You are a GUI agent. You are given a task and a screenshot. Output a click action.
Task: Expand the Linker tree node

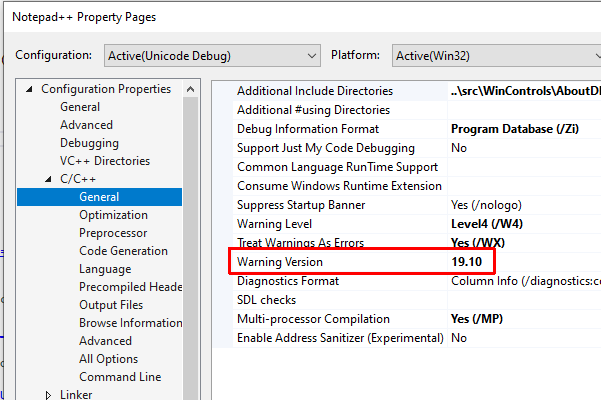(48, 395)
